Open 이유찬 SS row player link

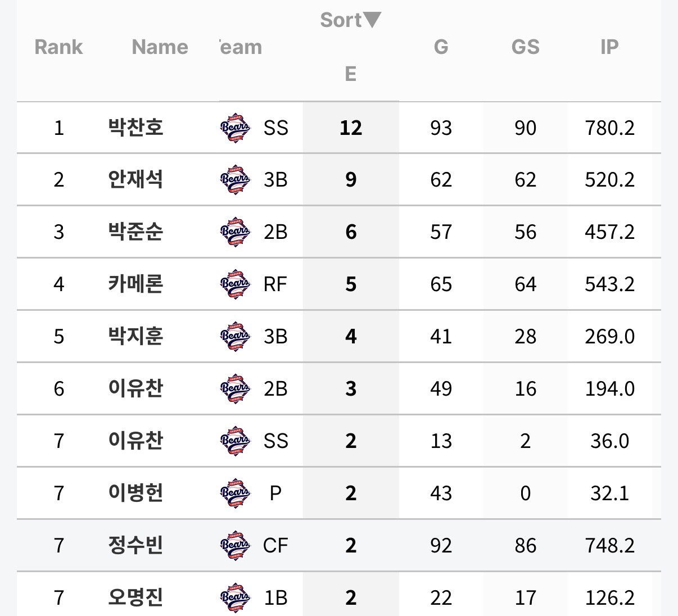click(136, 441)
